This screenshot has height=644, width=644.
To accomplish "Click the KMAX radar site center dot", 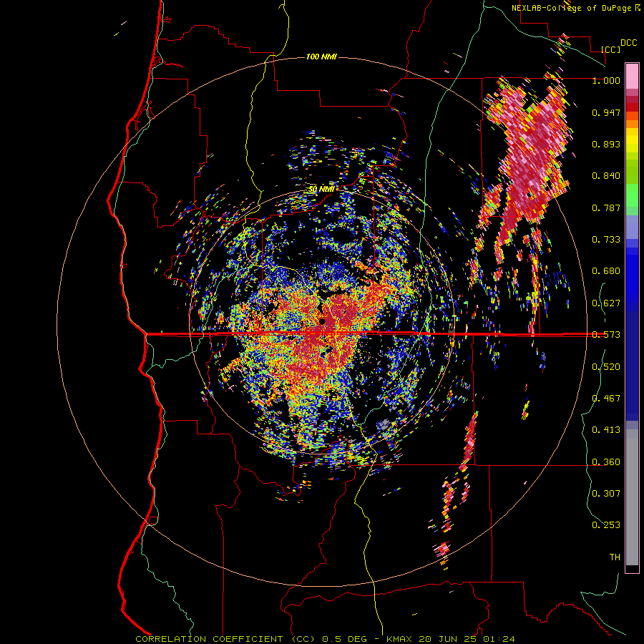I will [323, 321].
